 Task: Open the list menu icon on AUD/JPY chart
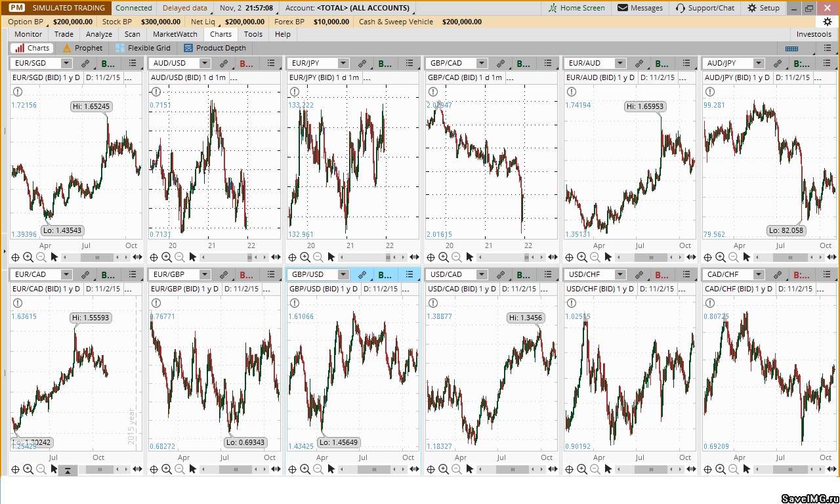(826, 63)
